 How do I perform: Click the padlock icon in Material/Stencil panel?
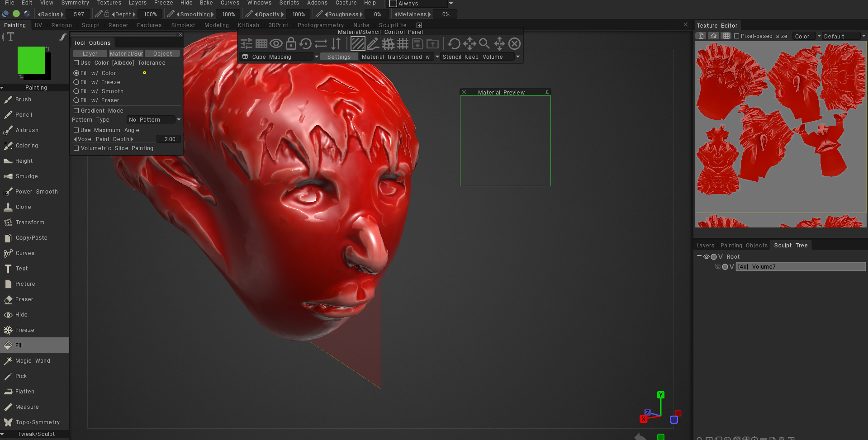click(x=291, y=44)
